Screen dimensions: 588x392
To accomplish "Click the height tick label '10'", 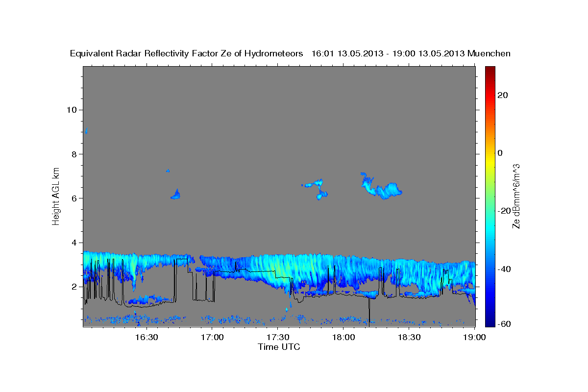I will (71, 110).
